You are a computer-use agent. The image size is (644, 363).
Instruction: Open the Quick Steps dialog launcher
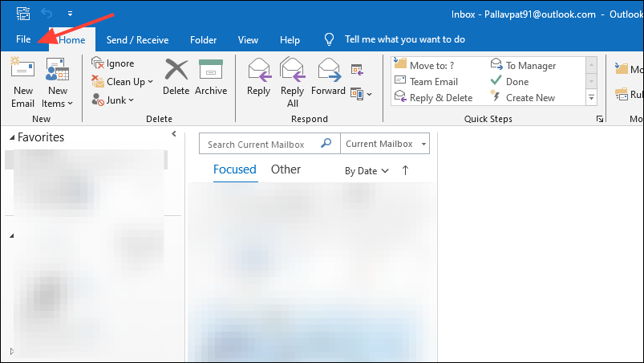600,119
